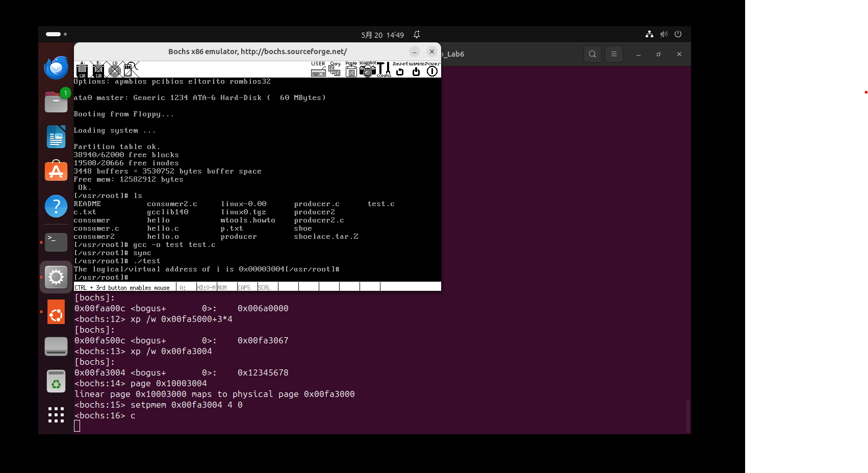Click the USER keyboard shortcut icon
This screenshot has height=473, width=868.
click(318, 70)
